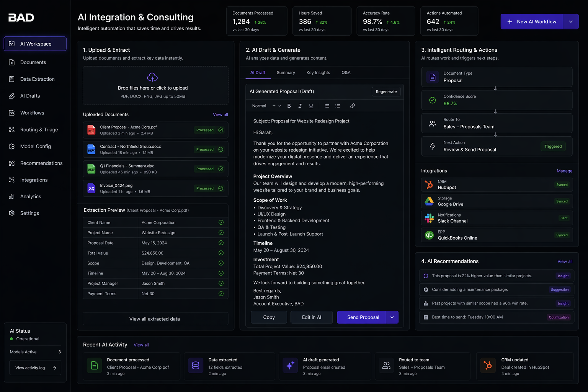Click the HubSpot CRM icon
The height and width of the screenshot is (392, 588).
click(429, 185)
